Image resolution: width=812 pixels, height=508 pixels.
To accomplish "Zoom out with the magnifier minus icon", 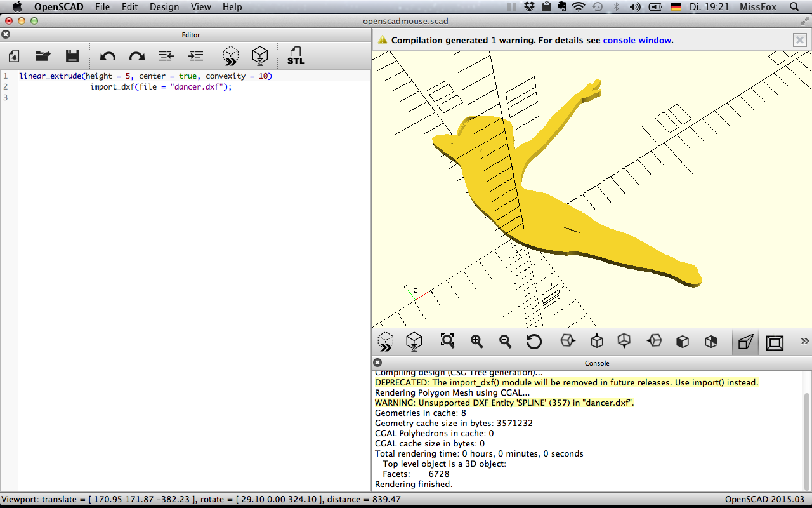I will coord(506,342).
